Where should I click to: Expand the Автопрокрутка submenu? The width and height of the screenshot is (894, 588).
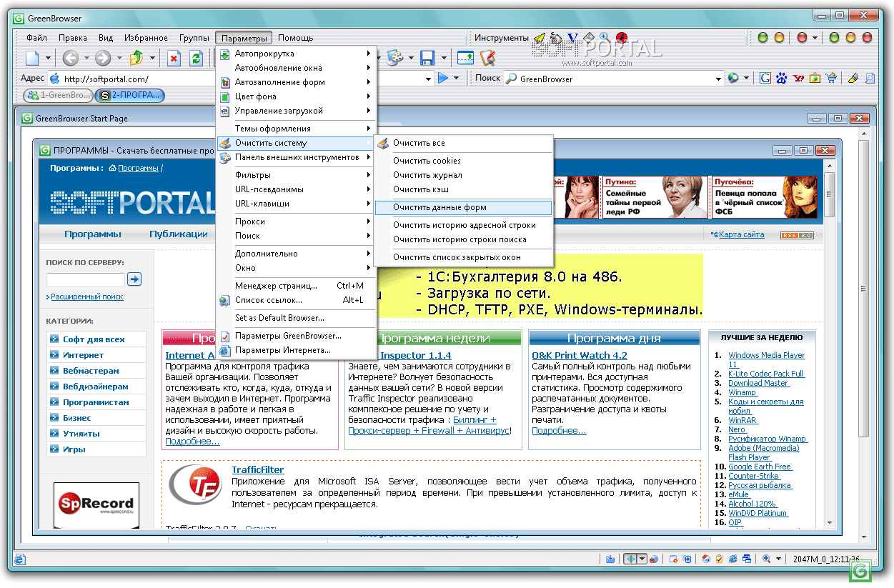point(296,54)
